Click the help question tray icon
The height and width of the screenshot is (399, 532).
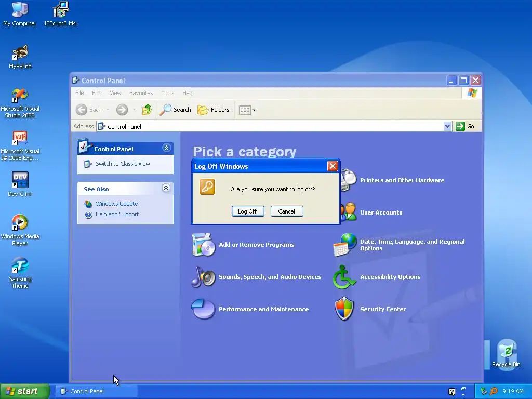point(451,392)
